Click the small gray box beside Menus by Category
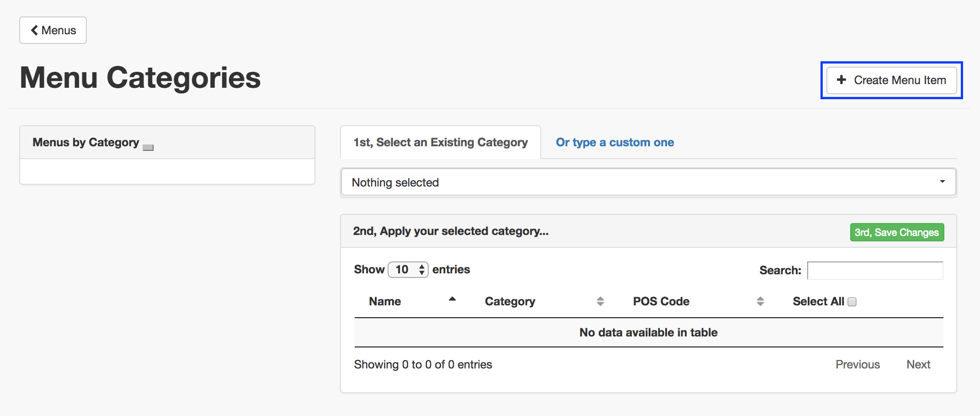This screenshot has width=980, height=416. click(148, 147)
